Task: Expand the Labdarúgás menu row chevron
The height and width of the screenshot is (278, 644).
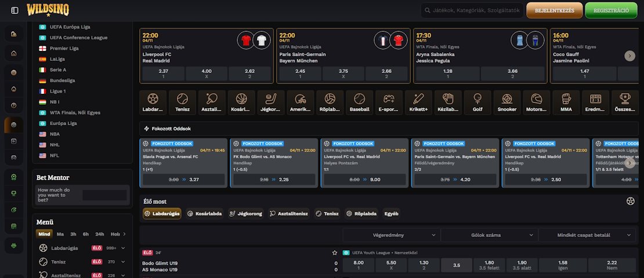Action: (x=123, y=248)
